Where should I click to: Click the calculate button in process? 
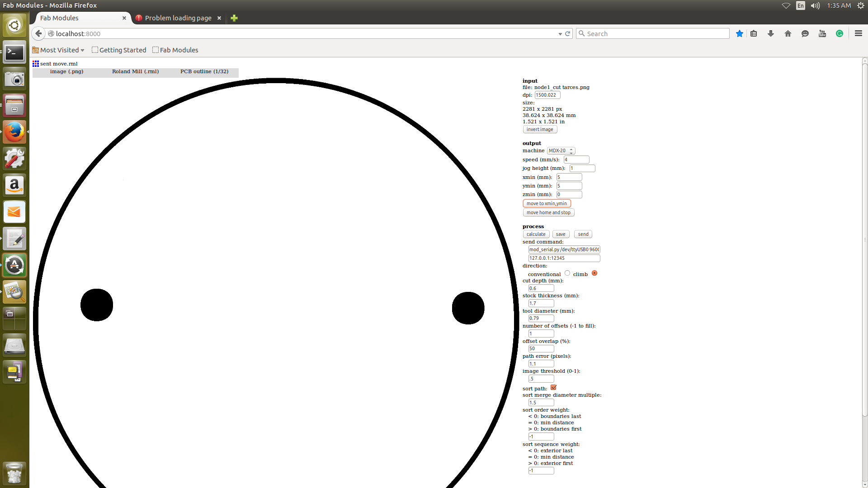click(x=535, y=234)
